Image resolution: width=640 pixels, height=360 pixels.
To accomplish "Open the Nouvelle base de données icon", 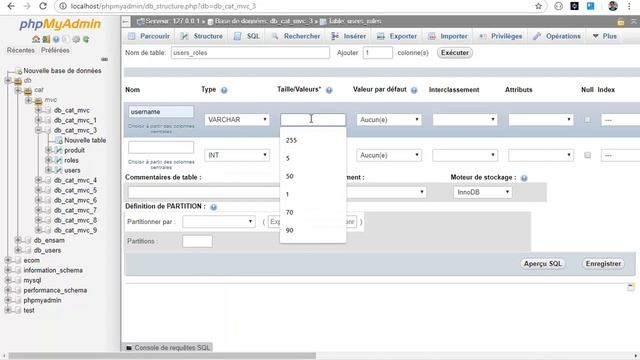I will point(19,71).
